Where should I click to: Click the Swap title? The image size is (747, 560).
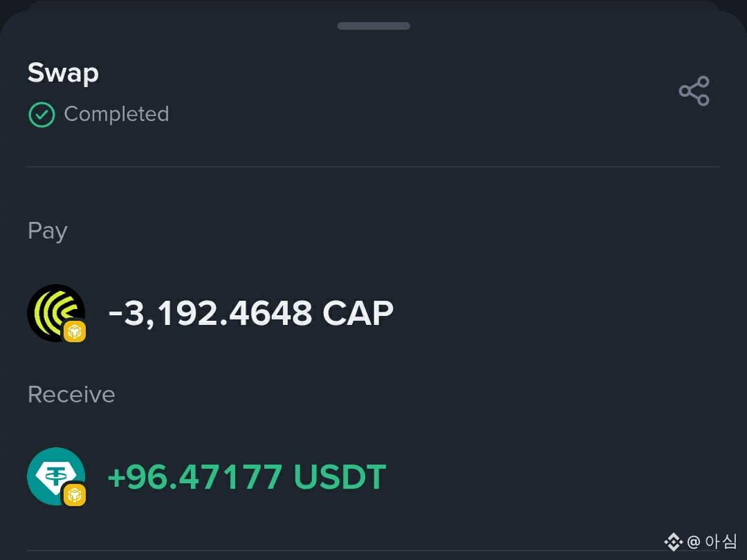64,73
